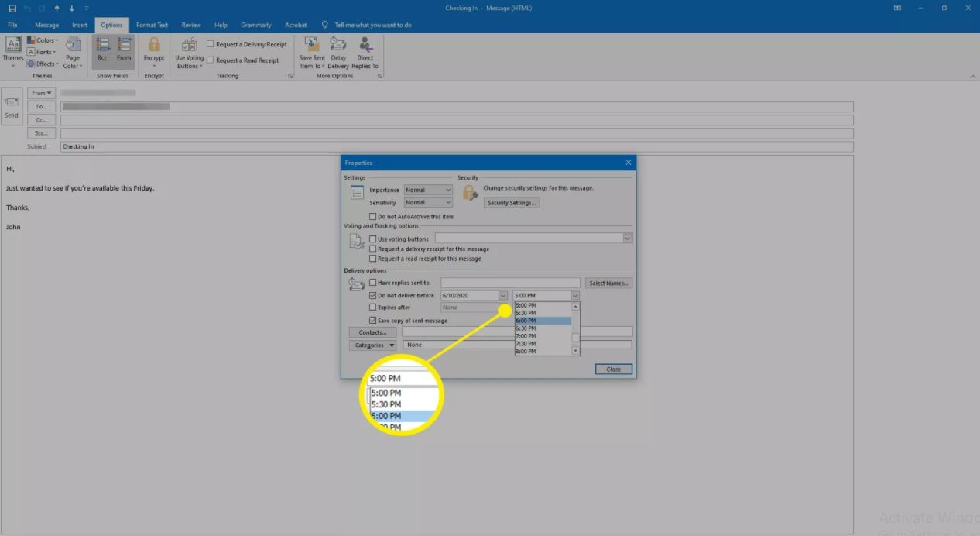Check Do not AutoArchive this item
Viewport: 980px width, 536px height.
pos(373,217)
